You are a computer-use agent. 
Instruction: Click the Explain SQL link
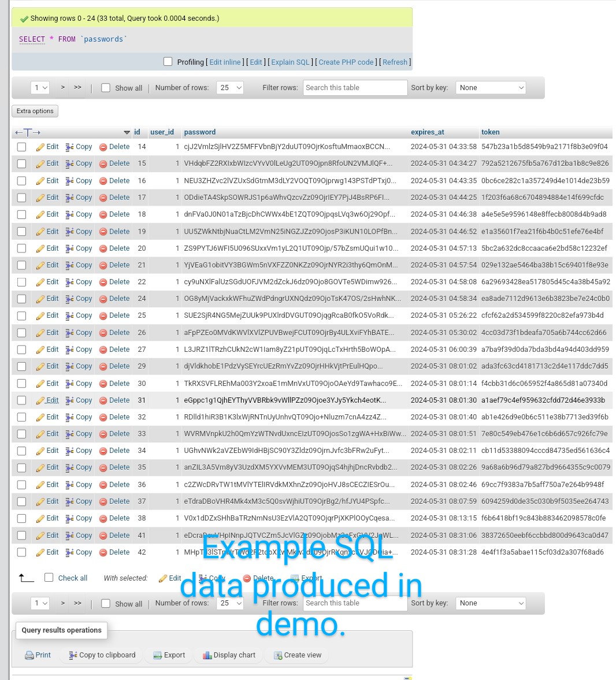[290, 62]
